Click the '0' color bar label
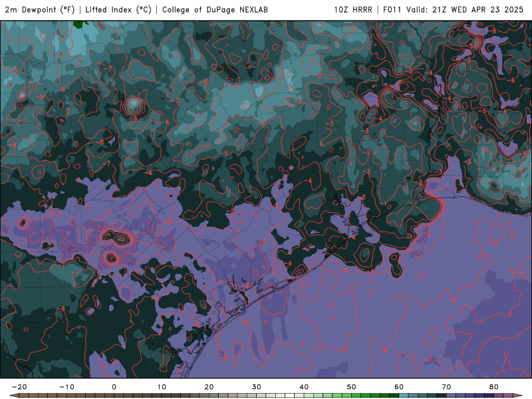The width and height of the screenshot is (532, 399). tap(114, 387)
